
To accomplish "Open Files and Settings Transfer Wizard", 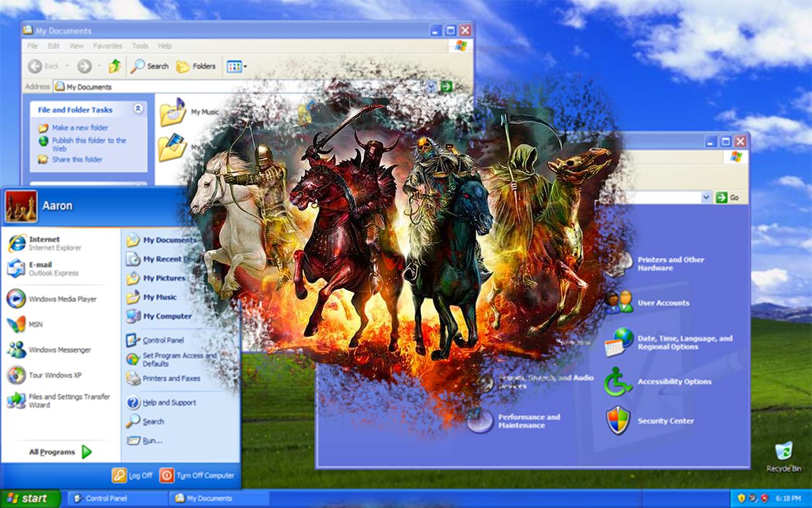I will pyautogui.click(x=58, y=401).
